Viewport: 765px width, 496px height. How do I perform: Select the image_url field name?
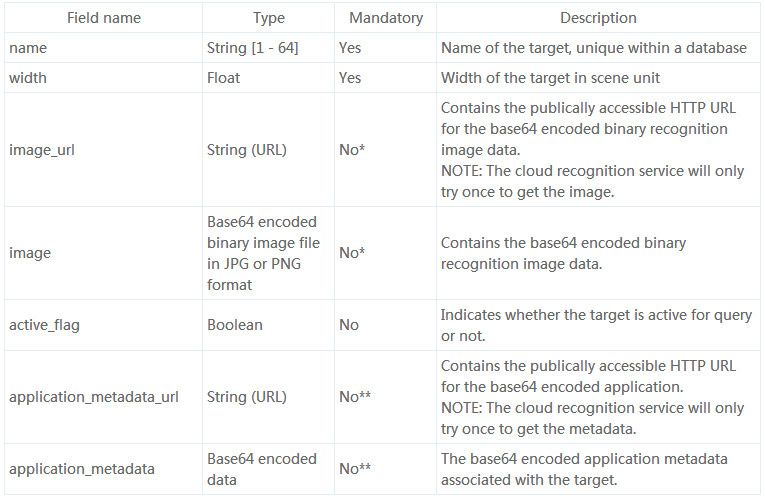(x=42, y=150)
